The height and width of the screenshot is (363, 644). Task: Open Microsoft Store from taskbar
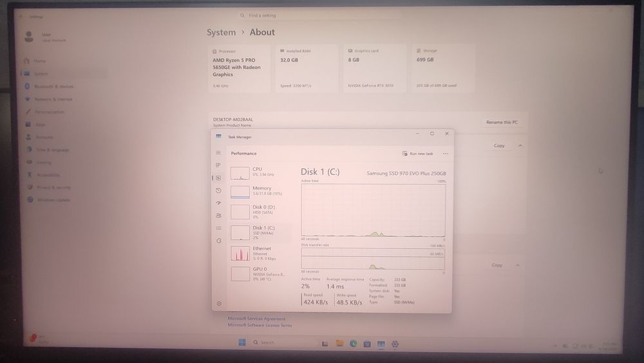[x=367, y=344]
